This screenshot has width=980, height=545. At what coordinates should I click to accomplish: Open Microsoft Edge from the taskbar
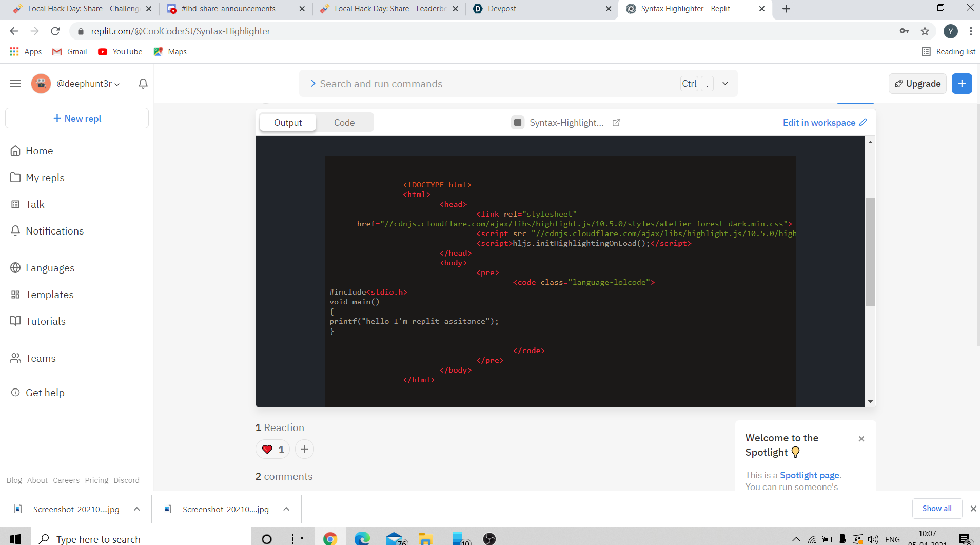[362, 538]
